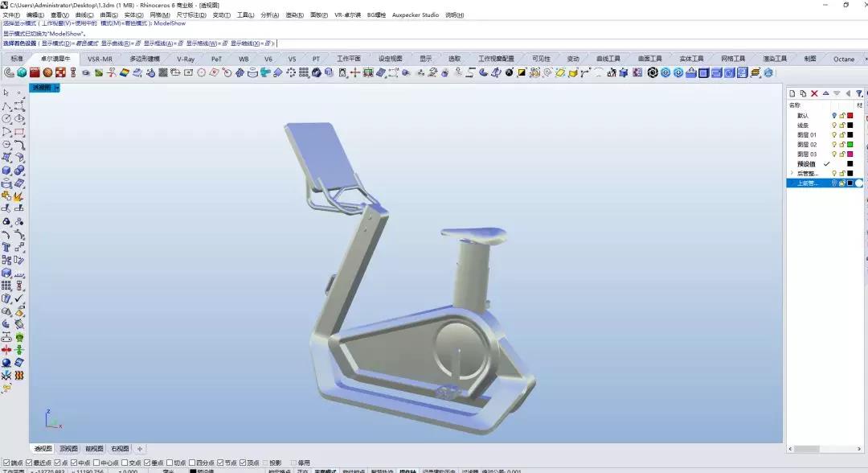Switch to the VSR-MR toolbar tab
The width and height of the screenshot is (868, 473).
click(100, 59)
